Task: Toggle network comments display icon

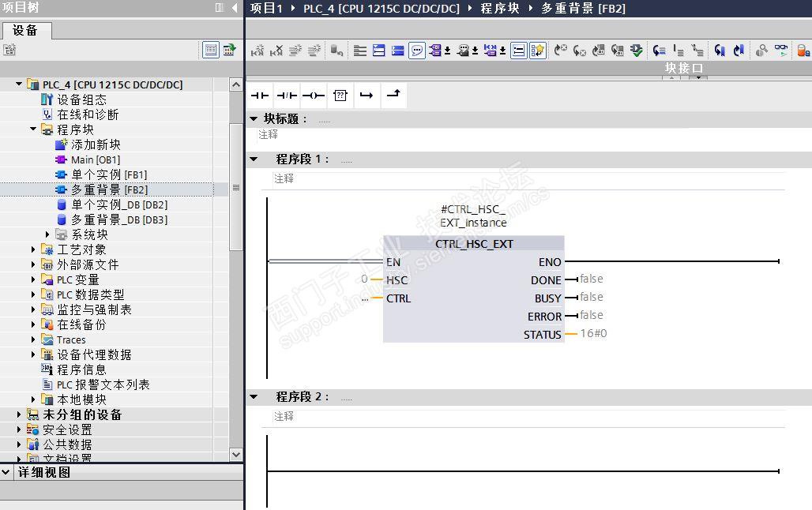Action: coord(518,51)
